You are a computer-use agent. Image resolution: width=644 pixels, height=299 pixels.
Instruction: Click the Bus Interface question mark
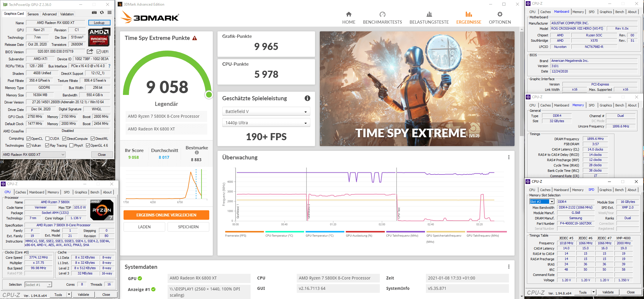pyautogui.click(x=109, y=66)
